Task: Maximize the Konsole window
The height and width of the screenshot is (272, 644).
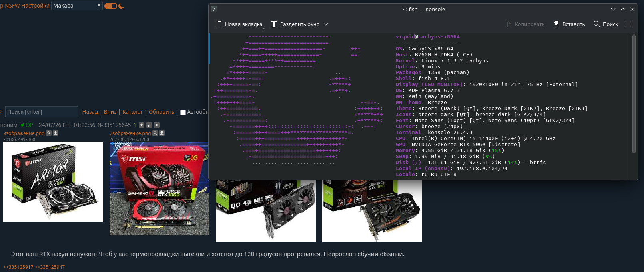Action: [623, 9]
